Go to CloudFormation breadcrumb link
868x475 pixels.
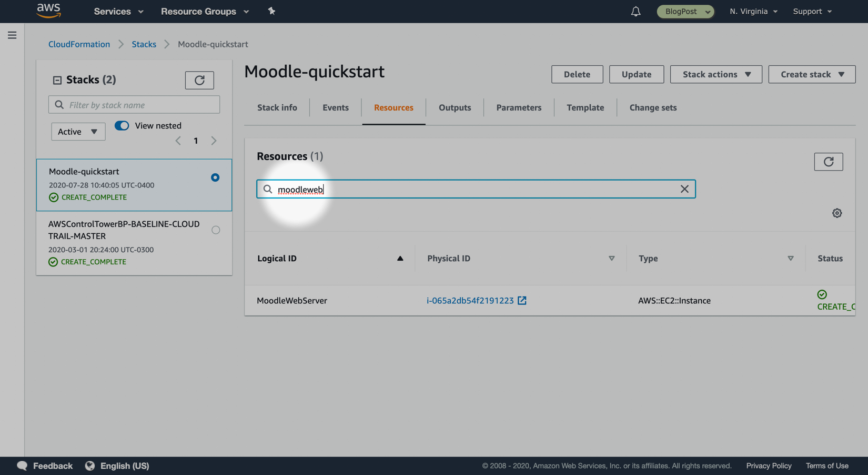click(x=79, y=44)
